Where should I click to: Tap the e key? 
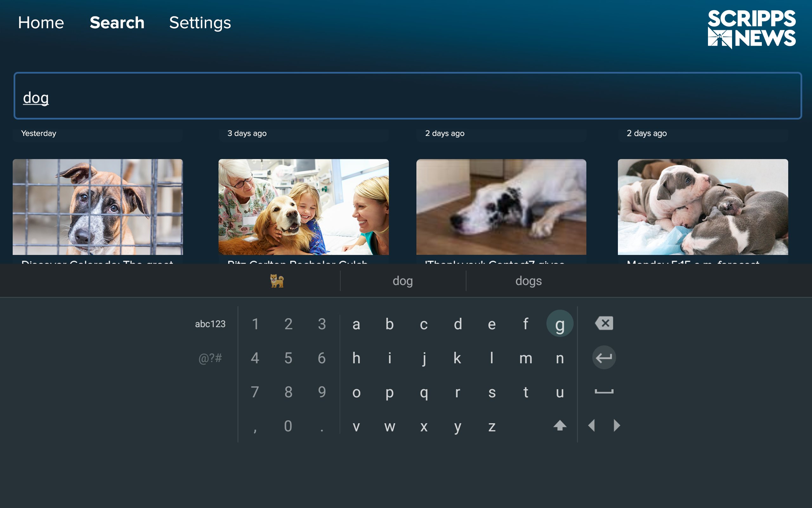(492, 324)
